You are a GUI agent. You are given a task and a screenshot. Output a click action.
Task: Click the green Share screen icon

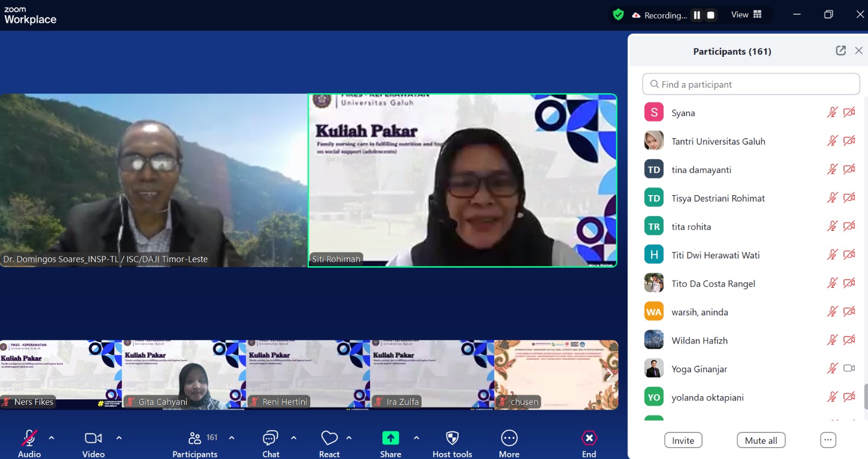pos(391,438)
